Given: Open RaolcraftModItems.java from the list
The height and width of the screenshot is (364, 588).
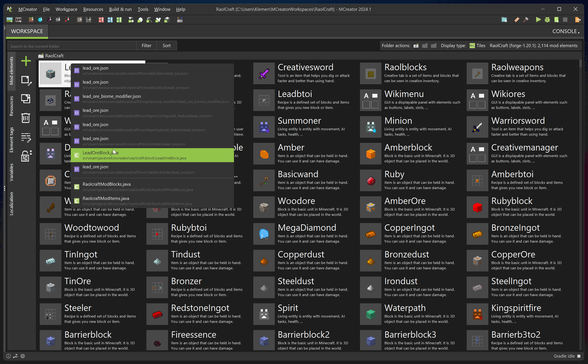Looking at the screenshot, I should (x=152, y=201).
